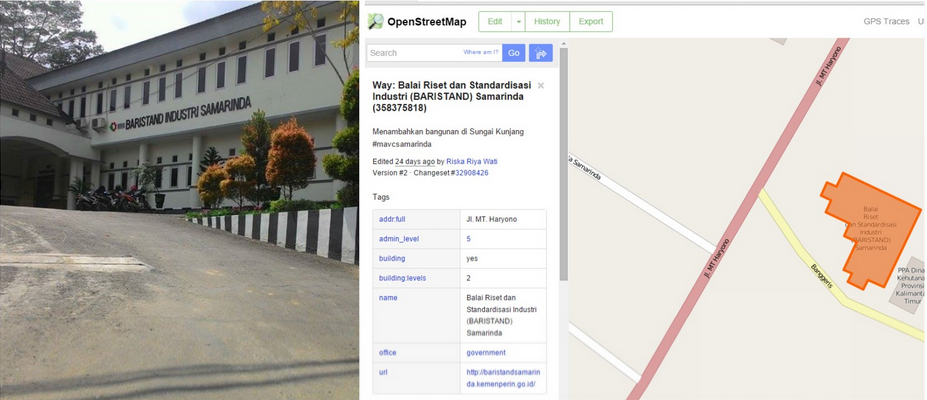The image size is (927, 400).
Task: Open the History tab
Action: [x=547, y=22]
